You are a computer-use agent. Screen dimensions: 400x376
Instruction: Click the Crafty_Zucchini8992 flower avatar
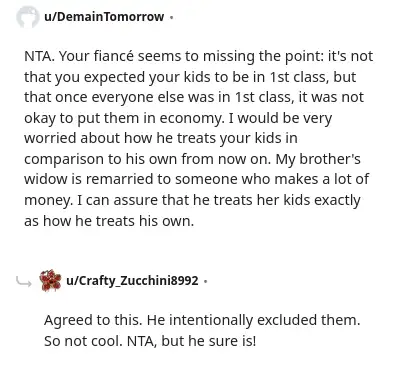(50, 280)
